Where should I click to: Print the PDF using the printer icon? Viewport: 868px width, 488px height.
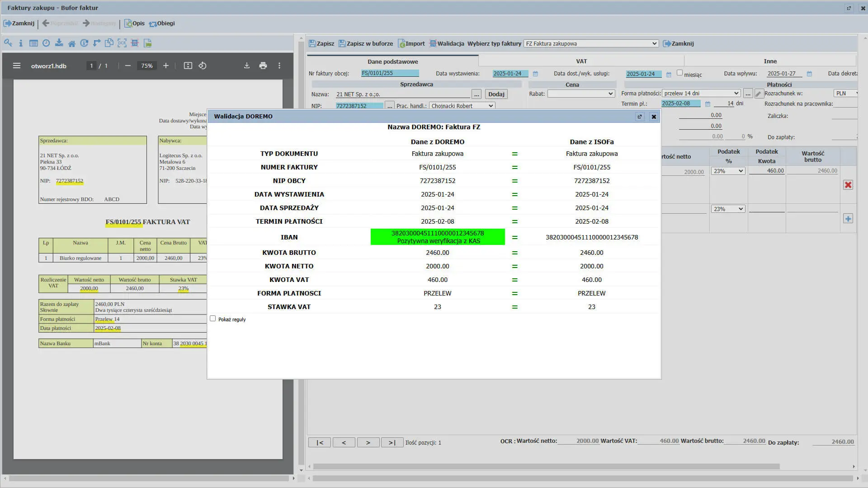pyautogui.click(x=263, y=66)
